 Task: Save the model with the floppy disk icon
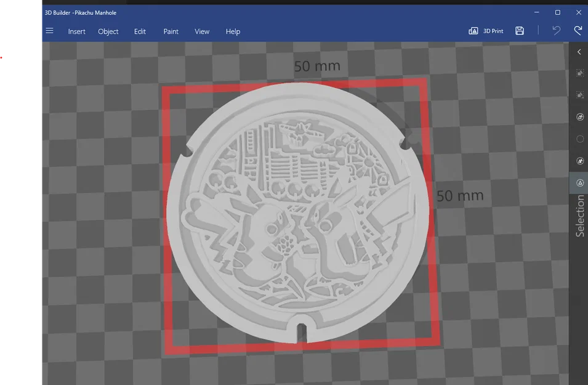click(x=520, y=31)
